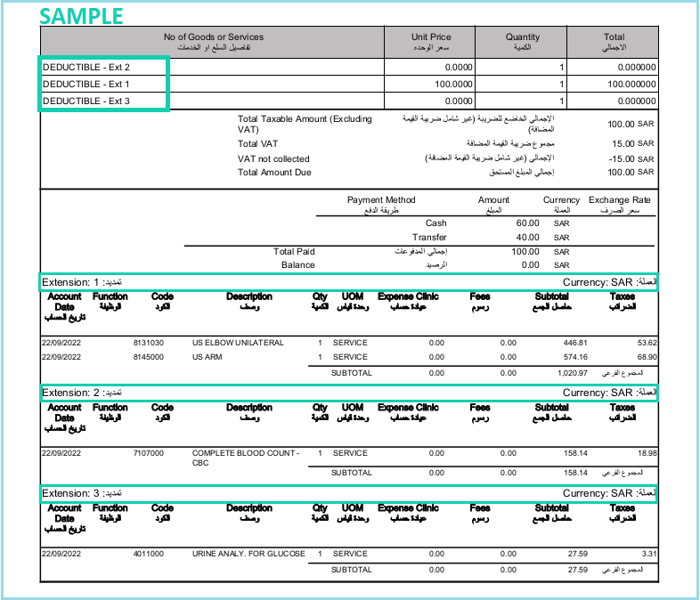The width and height of the screenshot is (700, 600).
Task: Select the US ELBOW UNILATERAL line item
Action: [x=349, y=343]
